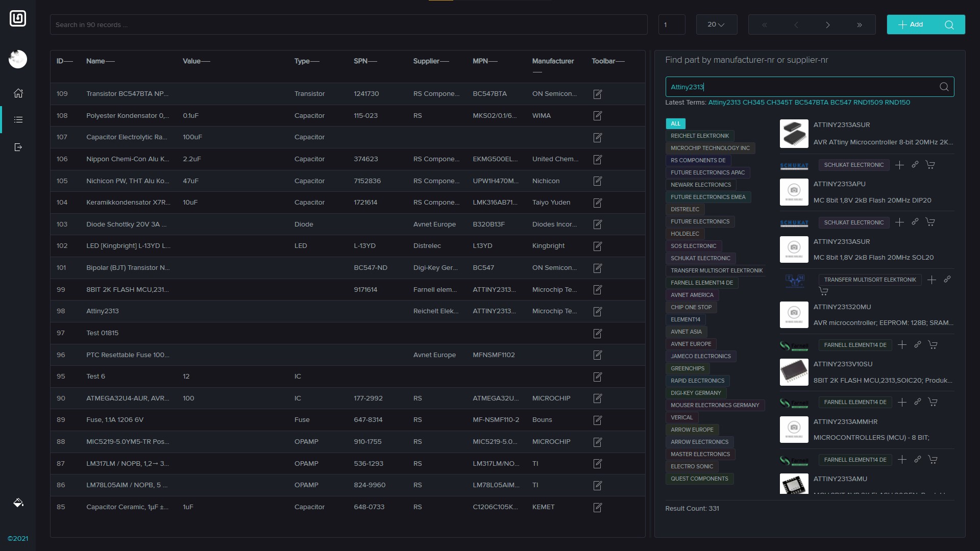The image size is (980, 551).
Task: Click latest term BC547BTA
Action: pos(812,103)
